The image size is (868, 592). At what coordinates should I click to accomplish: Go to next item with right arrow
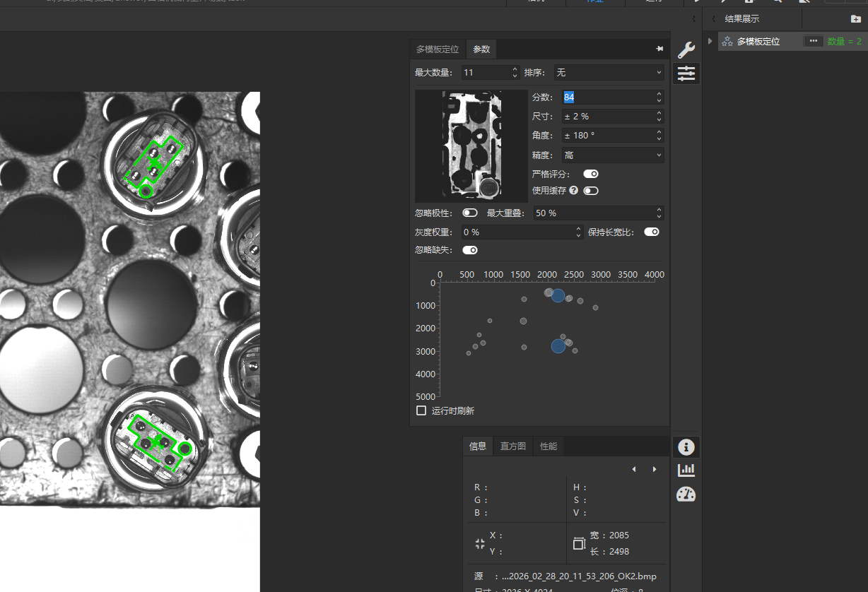(x=655, y=469)
